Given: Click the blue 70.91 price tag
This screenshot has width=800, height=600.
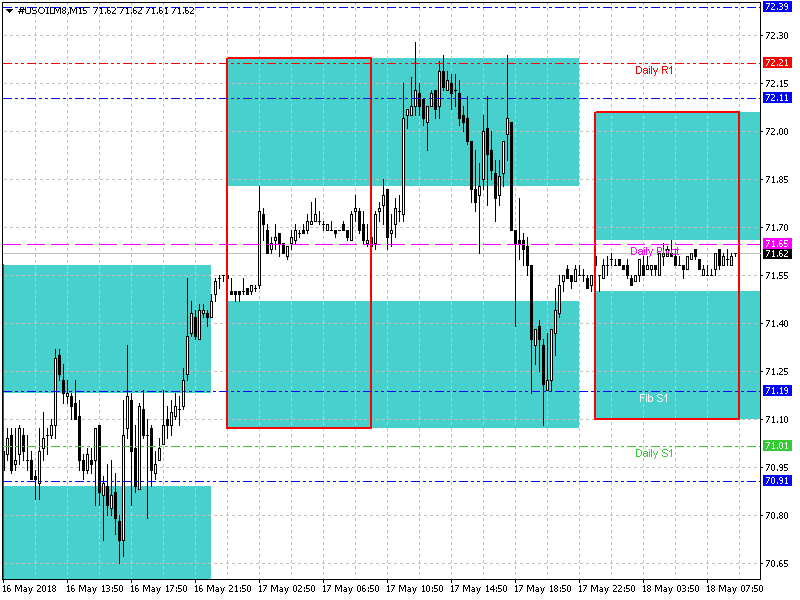Looking at the screenshot, I should pos(777,481).
